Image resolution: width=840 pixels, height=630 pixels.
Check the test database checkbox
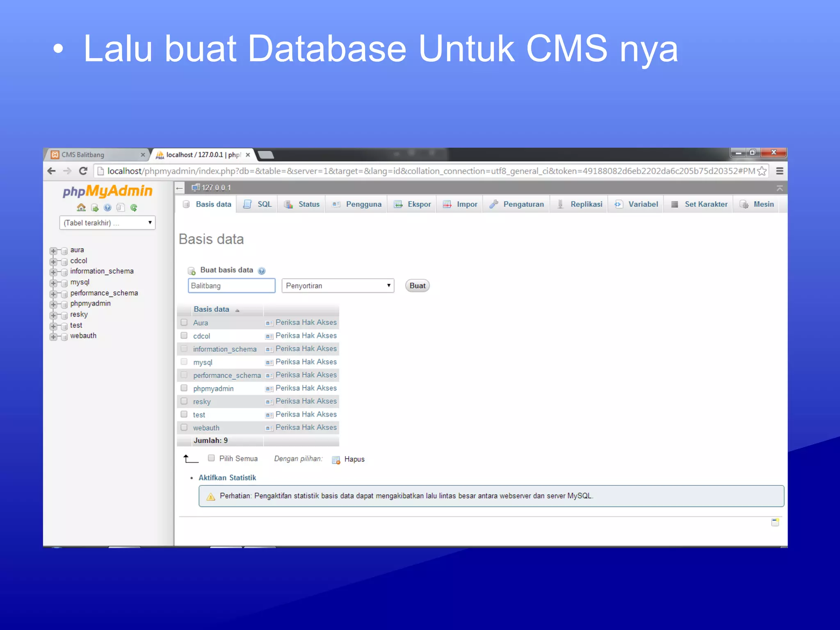(184, 414)
